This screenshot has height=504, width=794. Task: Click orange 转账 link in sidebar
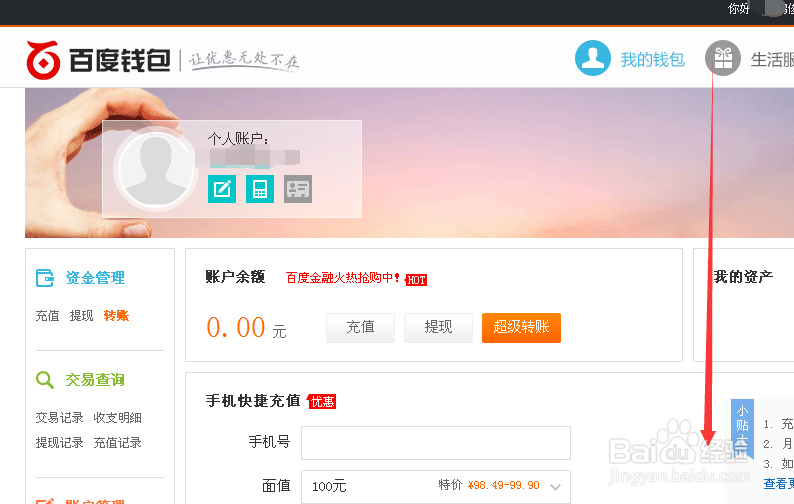point(116,316)
